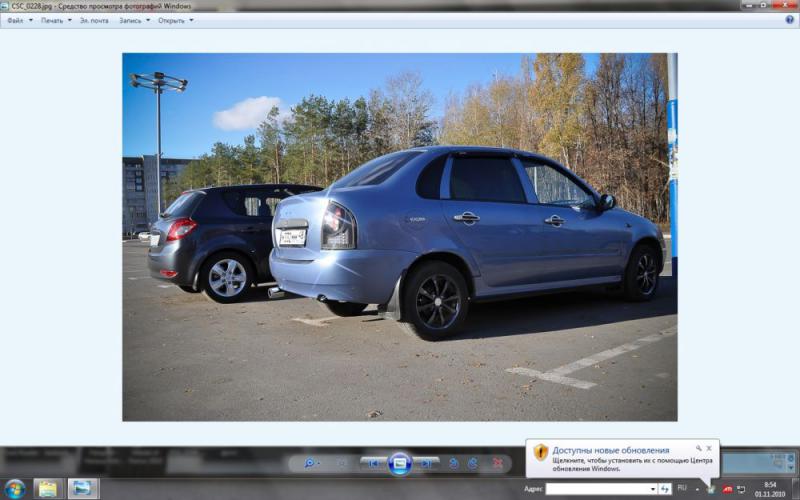Open the Файл menu
This screenshot has height=500, width=800.
click(x=19, y=20)
